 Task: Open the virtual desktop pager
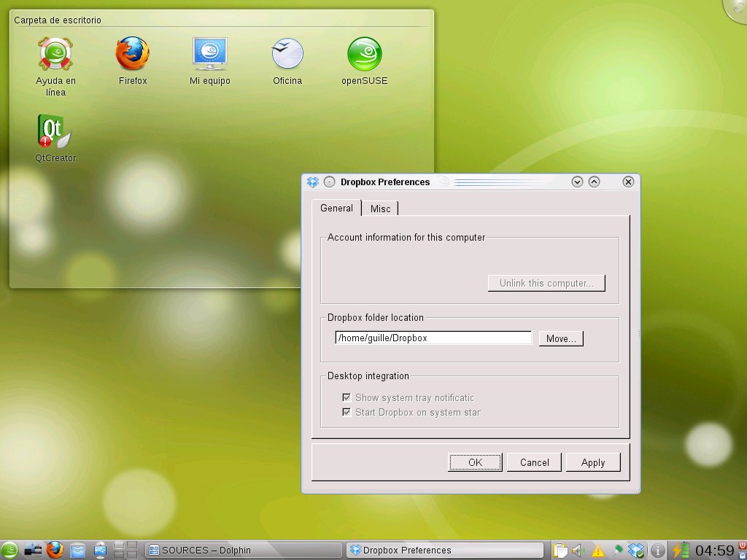[x=125, y=551]
